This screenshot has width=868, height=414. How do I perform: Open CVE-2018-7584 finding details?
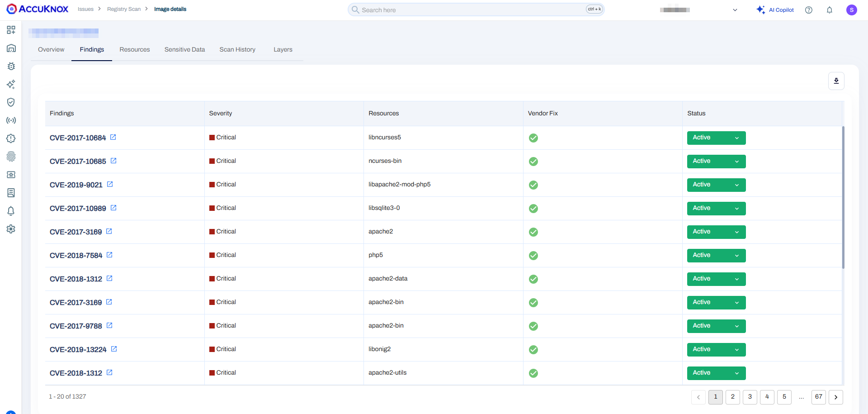(76, 255)
